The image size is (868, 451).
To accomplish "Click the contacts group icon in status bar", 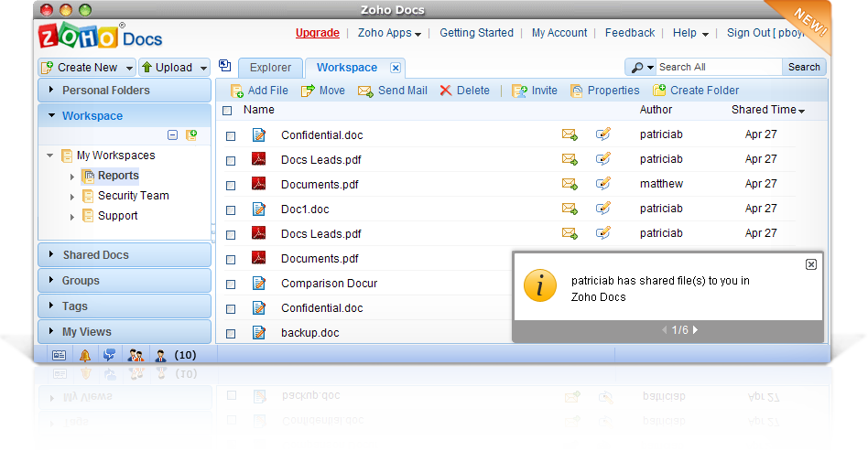I will 136,355.
